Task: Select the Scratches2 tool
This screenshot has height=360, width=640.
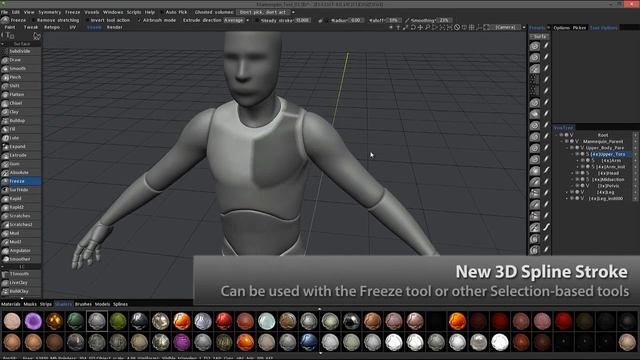Action: click(21, 224)
